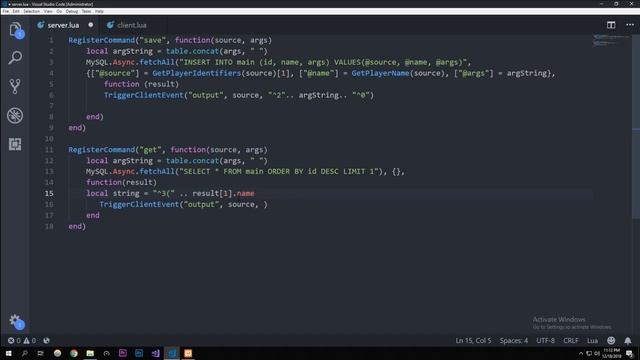Viewport: 640px width, 360px height.
Task: Open File Explorer from the taskbar
Action: pyautogui.click(x=90, y=353)
